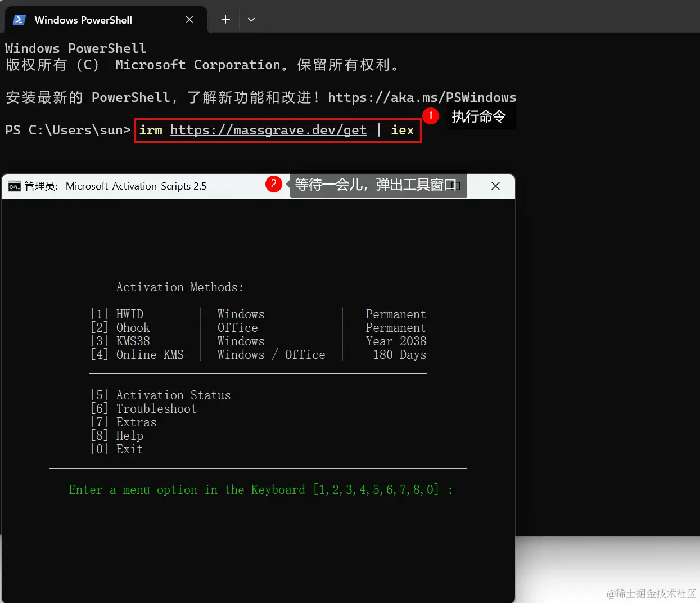Click the 'PS C:\Users\sun>' prompt
The image size is (700, 603).
click(x=67, y=130)
